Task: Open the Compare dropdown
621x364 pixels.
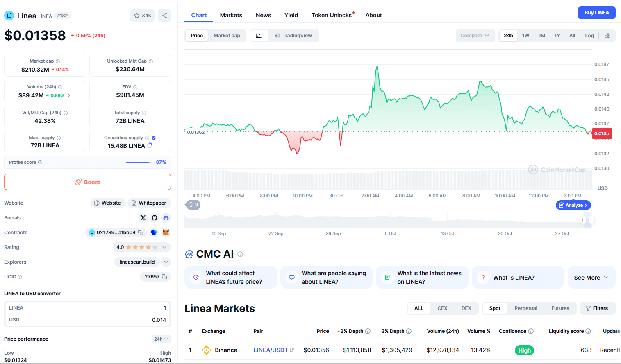Action: point(475,36)
